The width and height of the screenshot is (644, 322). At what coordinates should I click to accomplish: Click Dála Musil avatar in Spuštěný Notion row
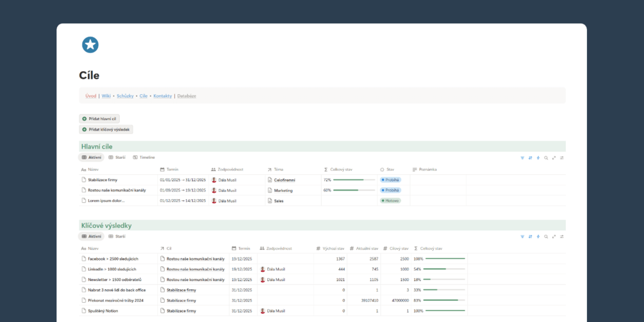[263, 311]
